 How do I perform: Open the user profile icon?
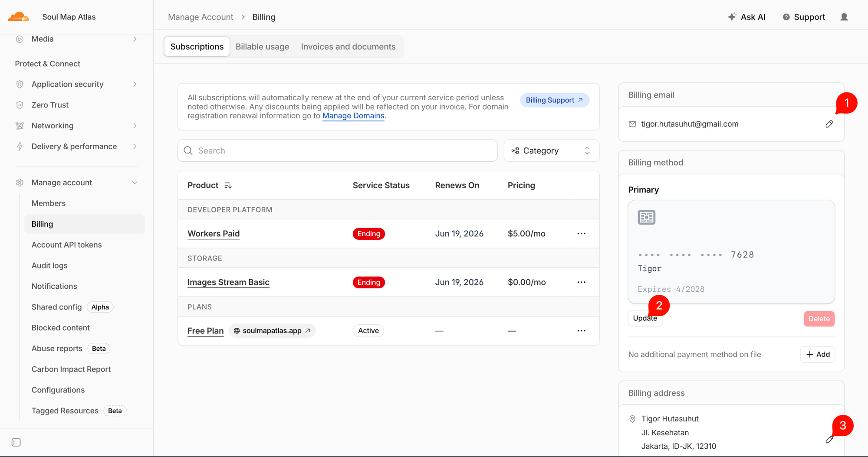844,17
